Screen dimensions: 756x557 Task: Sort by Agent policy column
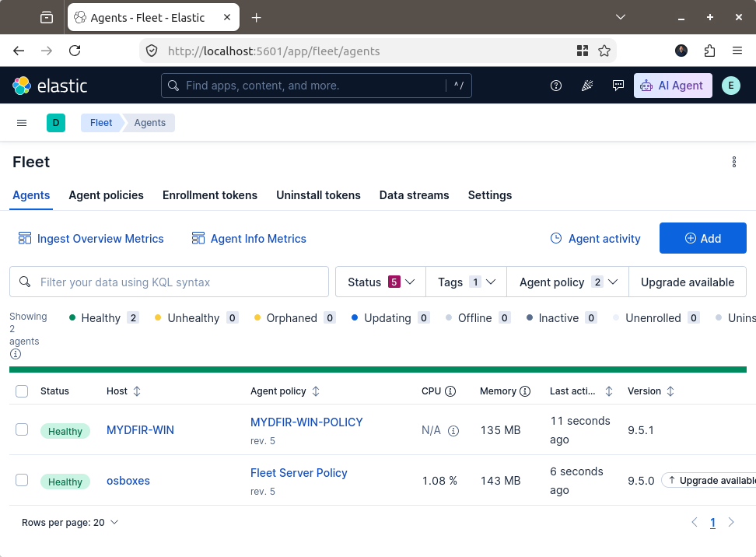(x=285, y=391)
